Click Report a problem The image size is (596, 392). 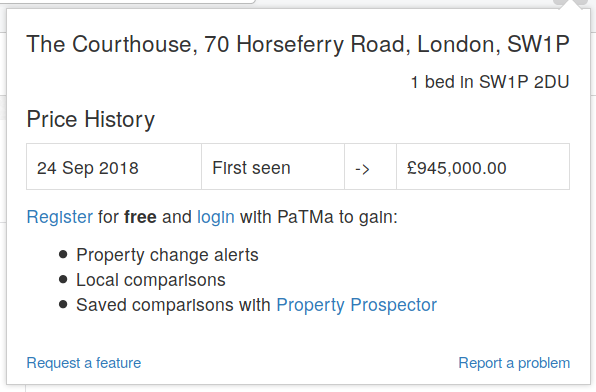coord(514,363)
